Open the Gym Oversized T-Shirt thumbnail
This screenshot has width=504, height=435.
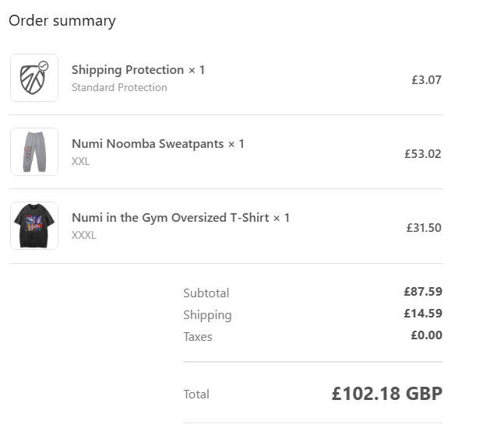(x=34, y=226)
